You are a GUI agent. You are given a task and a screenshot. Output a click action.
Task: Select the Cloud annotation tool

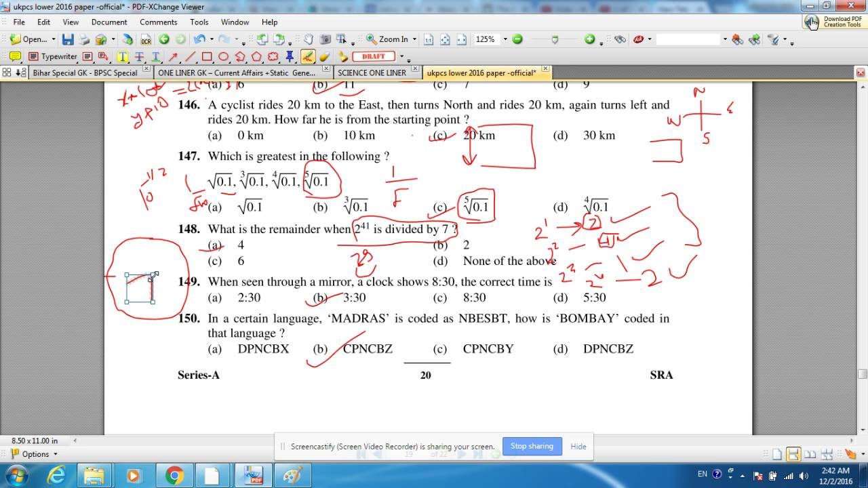(x=273, y=56)
